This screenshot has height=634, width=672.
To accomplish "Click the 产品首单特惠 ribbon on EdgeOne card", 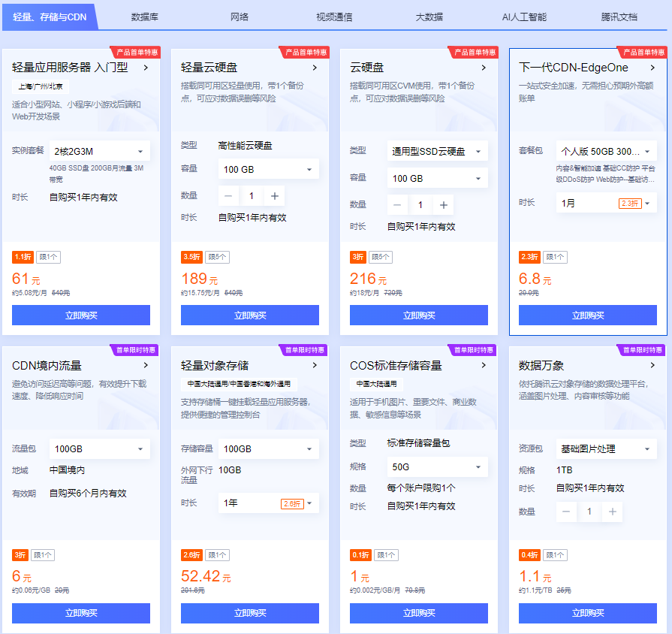I will [x=643, y=53].
